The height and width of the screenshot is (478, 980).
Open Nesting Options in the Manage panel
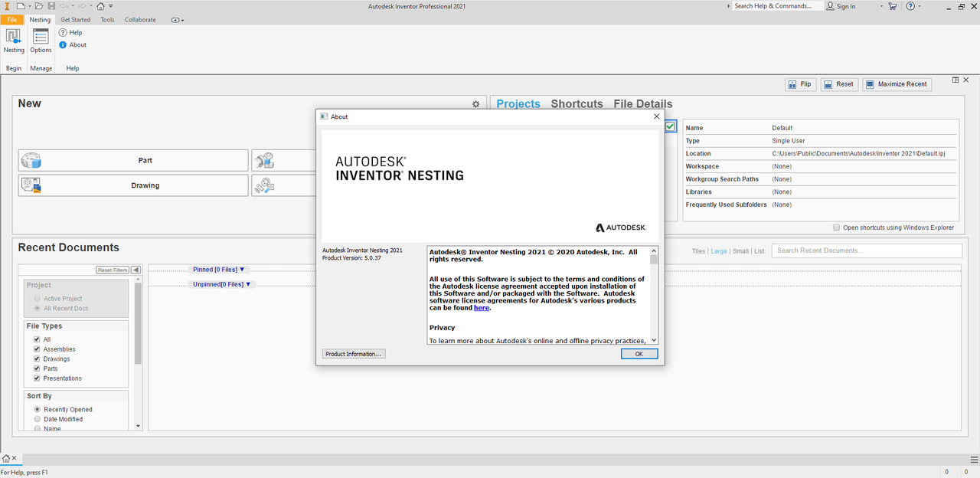pos(41,41)
